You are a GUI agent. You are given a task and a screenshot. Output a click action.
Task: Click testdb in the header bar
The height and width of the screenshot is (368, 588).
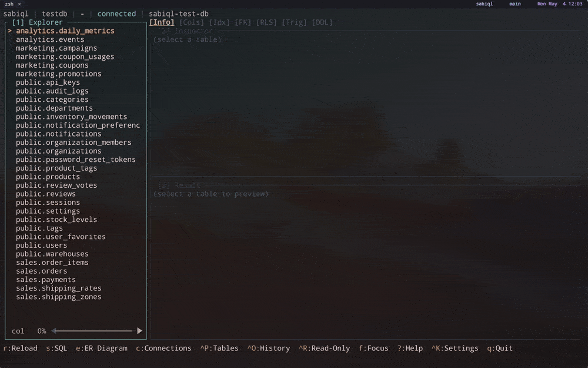coord(54,14)
